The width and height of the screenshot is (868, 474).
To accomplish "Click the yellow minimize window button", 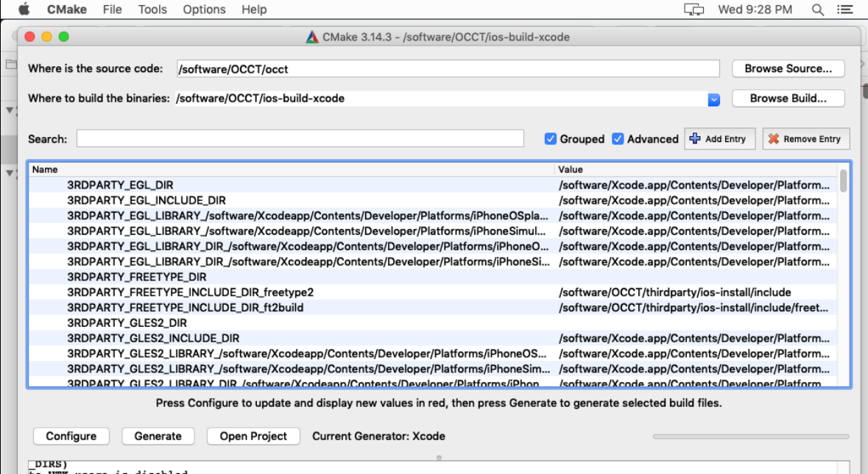I will (46, 37).
